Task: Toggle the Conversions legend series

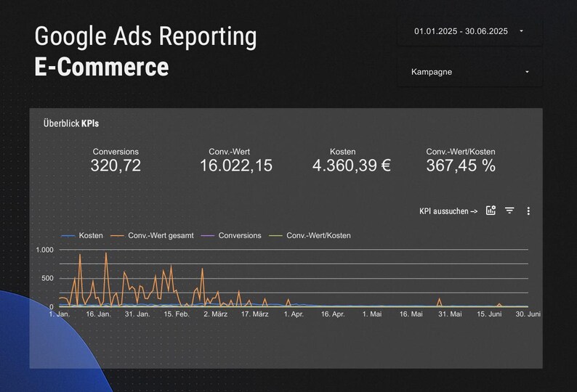Action: [x=231, y=235]
